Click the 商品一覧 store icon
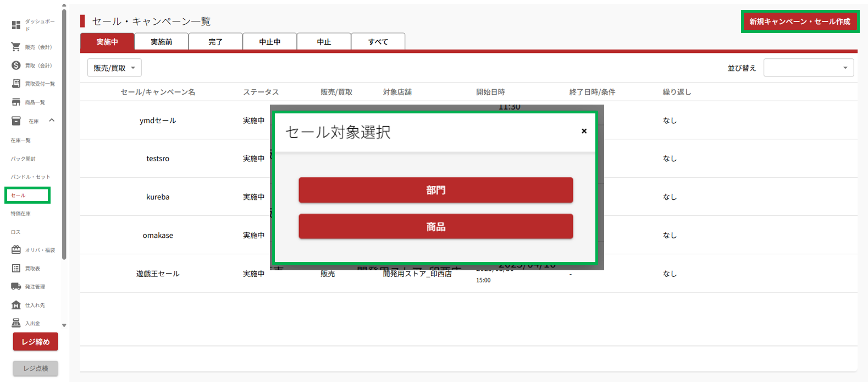Screen dimensions: 868x382 click(x=16, y=102)
